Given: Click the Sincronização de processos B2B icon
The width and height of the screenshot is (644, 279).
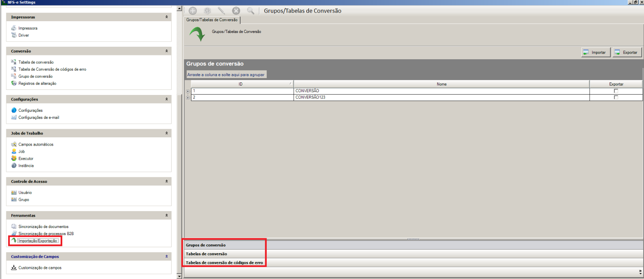Looking at the screenshot, I should 14,233.
